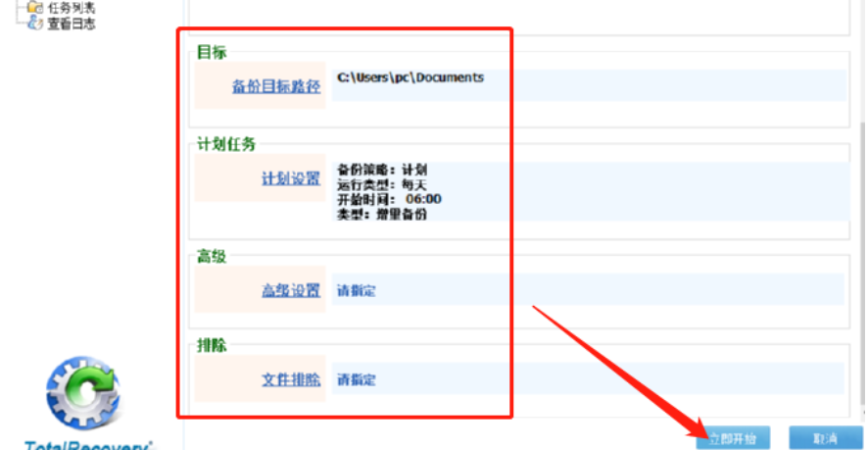Open the 查看日志 tree item
This screenshot has width=868, height=450.
(x=71, y=24)
